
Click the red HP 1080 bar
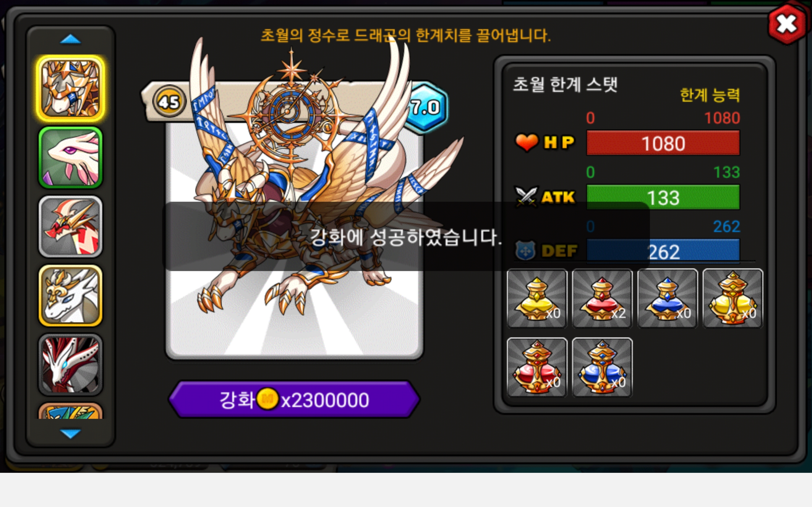tap(663, 143)
